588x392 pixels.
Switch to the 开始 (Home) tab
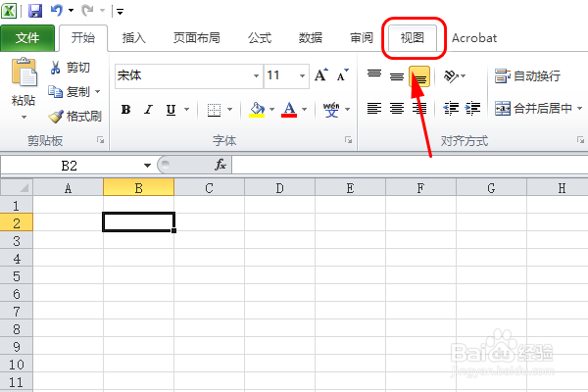tap(83, 37)
